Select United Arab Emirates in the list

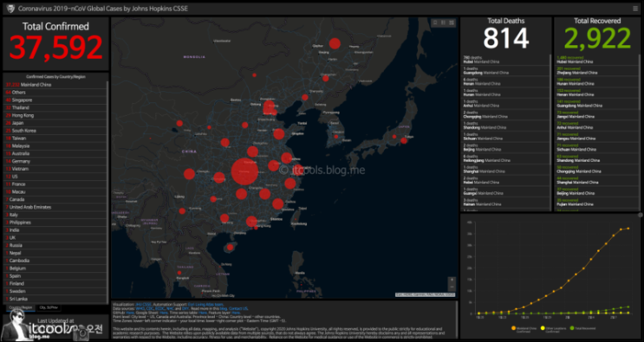[55, 208]
